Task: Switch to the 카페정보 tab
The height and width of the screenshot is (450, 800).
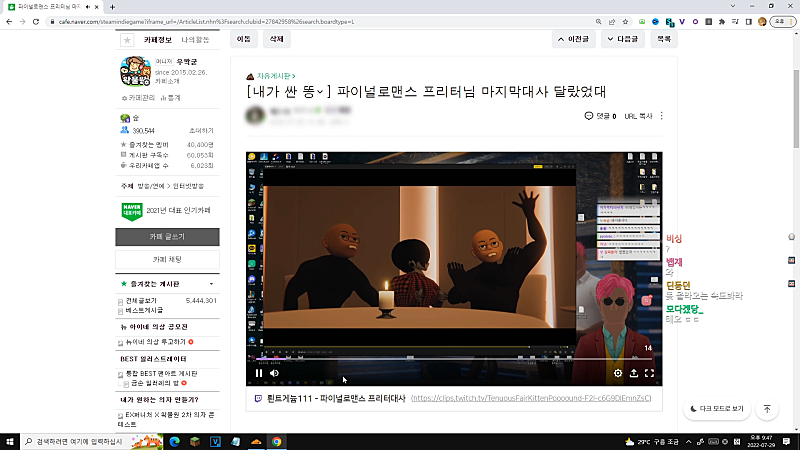Action: 159,40
